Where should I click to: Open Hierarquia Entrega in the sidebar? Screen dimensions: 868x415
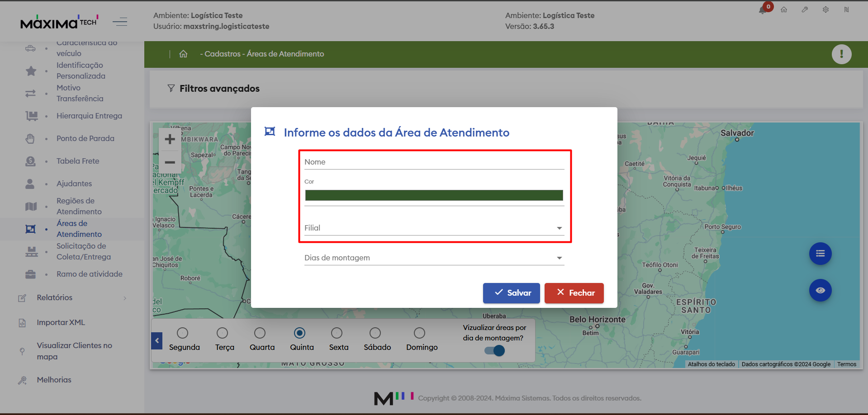[x=89, y=116]
